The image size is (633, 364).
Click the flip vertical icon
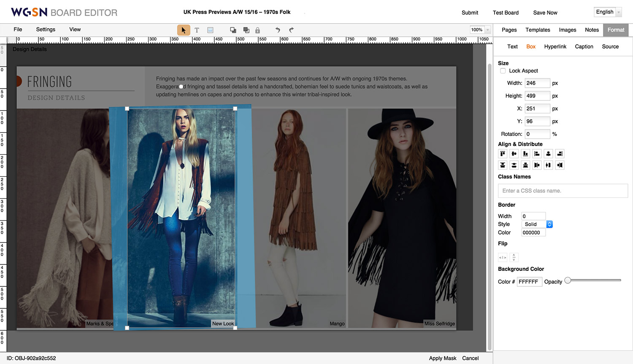pyautogui.click(x=514, y=257)
